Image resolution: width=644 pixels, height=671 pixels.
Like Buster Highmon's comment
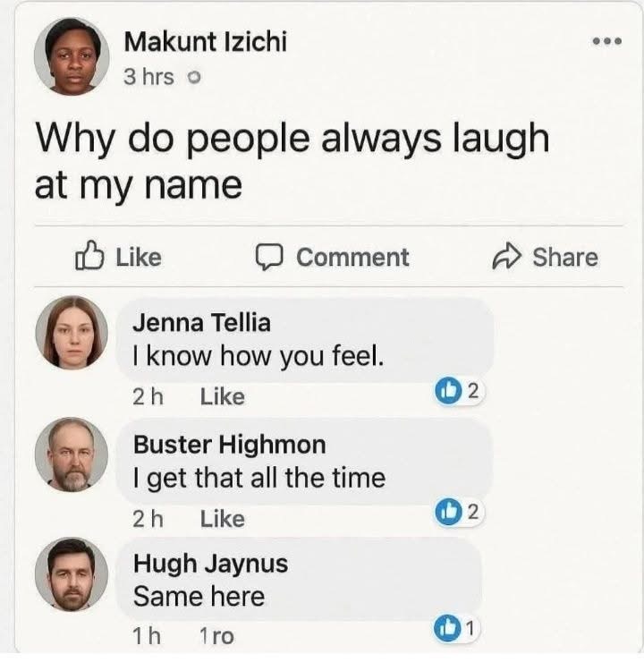pyautogui.click(x=222, y=518)
